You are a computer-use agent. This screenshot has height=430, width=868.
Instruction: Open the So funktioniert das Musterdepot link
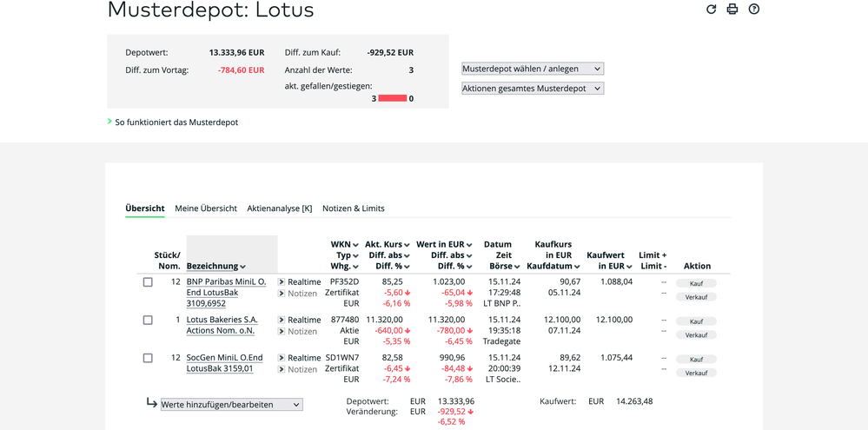click(x=176, y=122)
